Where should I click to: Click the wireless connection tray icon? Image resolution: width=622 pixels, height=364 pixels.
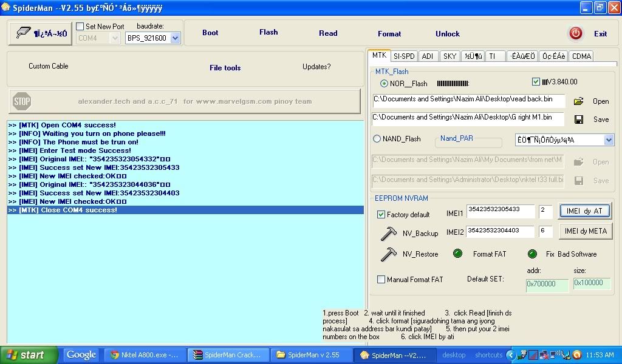(x=554, y=354)
